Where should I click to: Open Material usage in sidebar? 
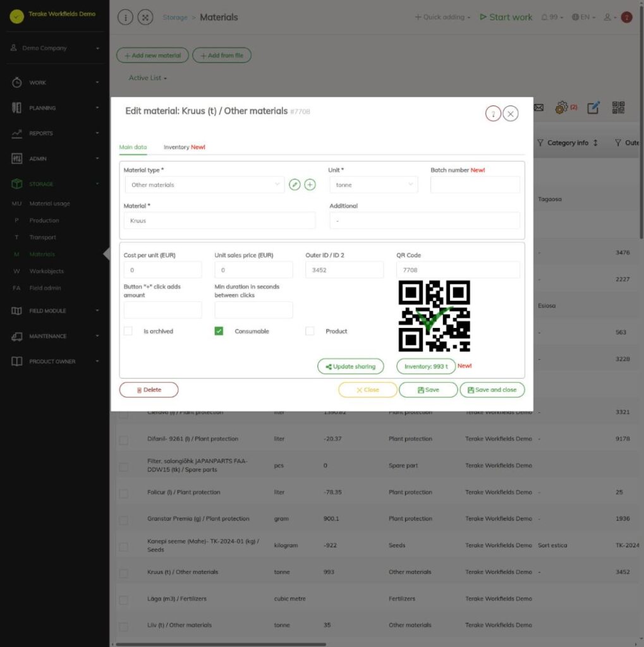[x=49, y=203]
